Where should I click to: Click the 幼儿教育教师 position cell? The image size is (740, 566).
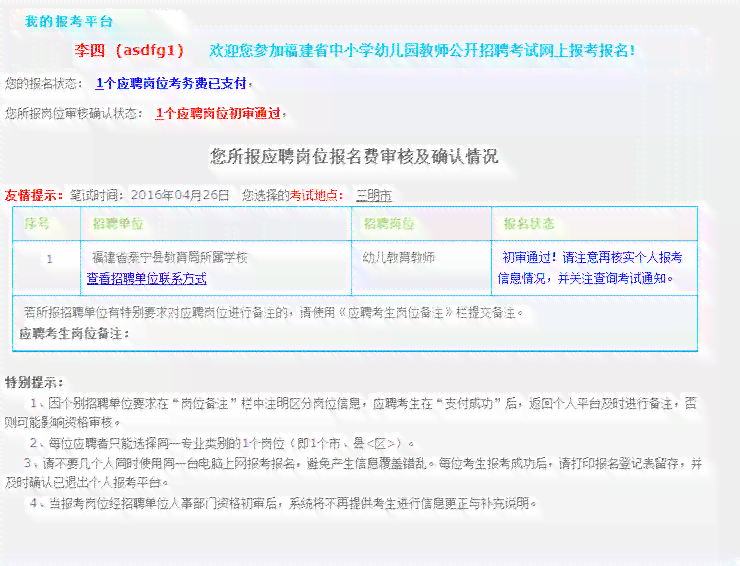[x=399, y=258]
